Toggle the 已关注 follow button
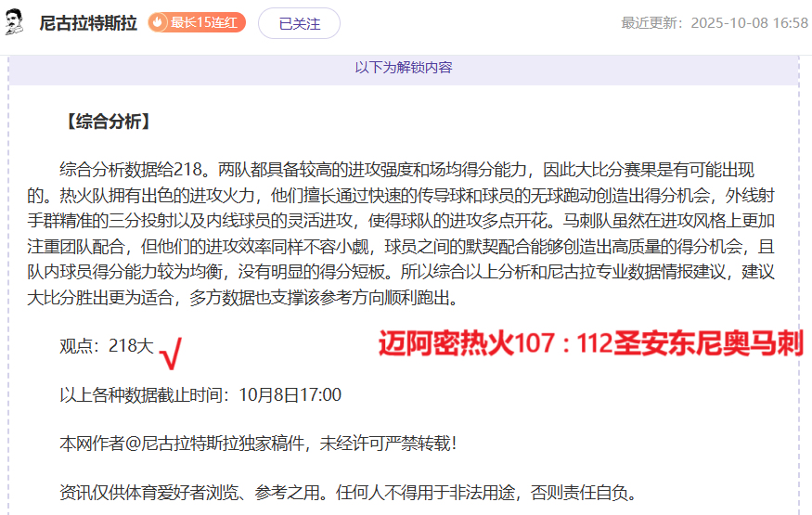The image size is (812, 515). (x=299, y=24)
